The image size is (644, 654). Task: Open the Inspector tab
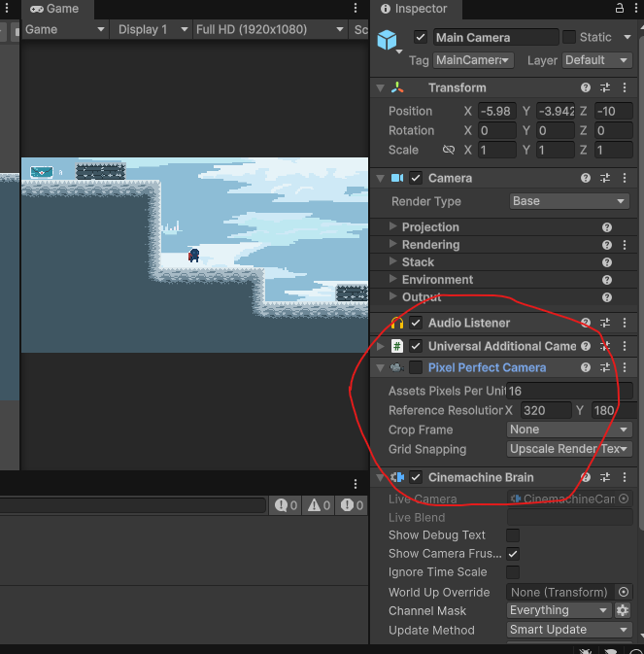(416, 9)
